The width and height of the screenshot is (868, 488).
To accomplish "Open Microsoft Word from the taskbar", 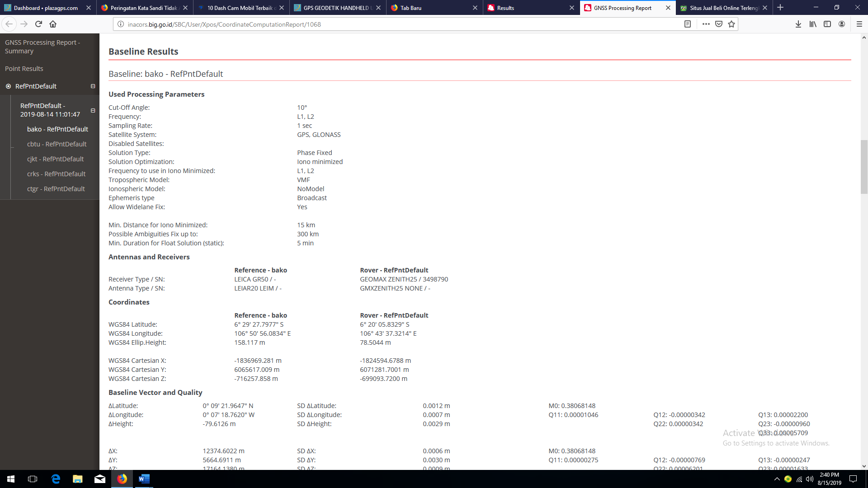I will (144, 479).
